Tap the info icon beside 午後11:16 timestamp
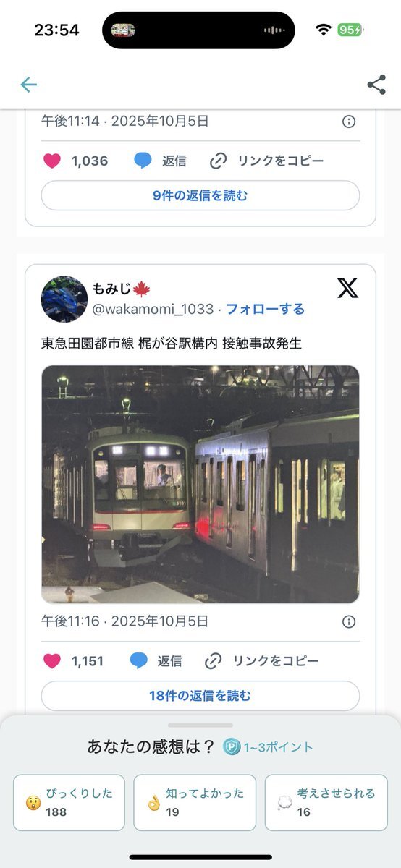This screenshot has height=868, width=401. click(348, 621)
